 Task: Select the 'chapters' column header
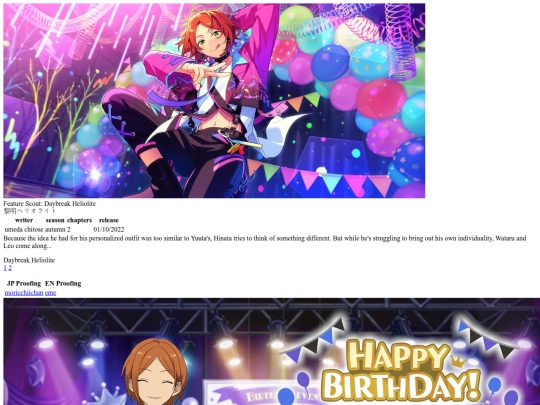pyautogui.click(x=79, y=220)
